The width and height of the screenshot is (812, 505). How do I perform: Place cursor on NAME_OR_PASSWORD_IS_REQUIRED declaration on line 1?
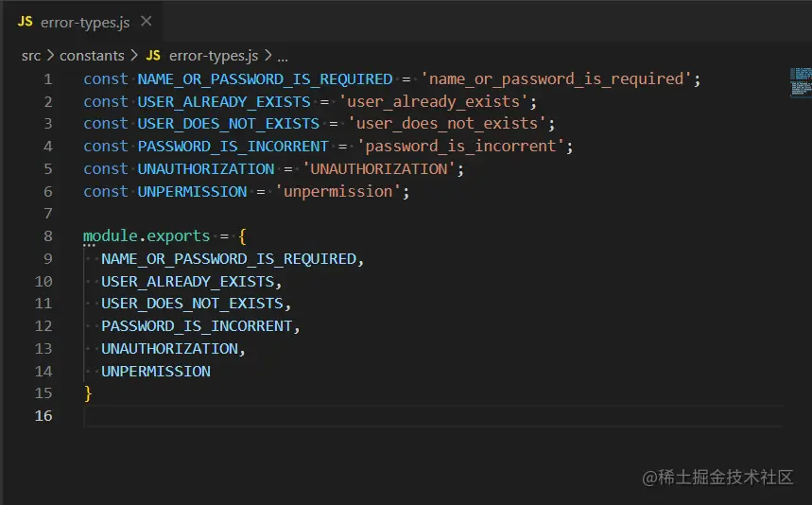coord(265,79)
